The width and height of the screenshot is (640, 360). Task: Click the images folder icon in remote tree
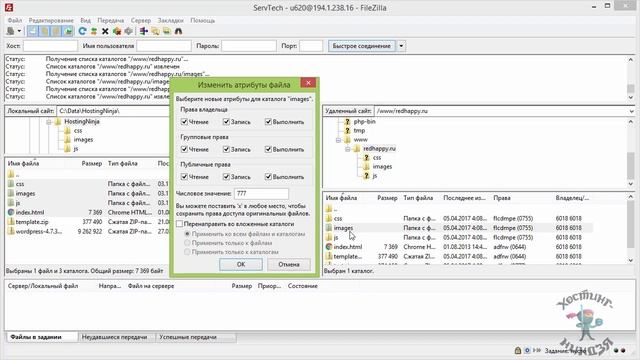click(x=366, y=167)
